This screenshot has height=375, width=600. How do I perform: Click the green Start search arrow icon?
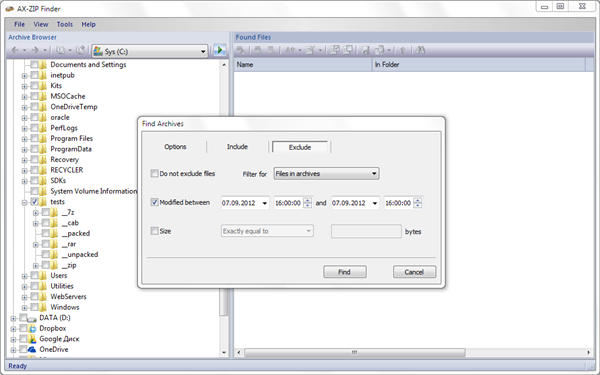click(220, 50)
